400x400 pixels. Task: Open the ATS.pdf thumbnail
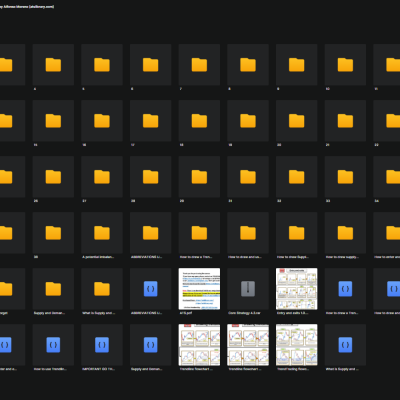pyautogui.click(x=199, y=289)
